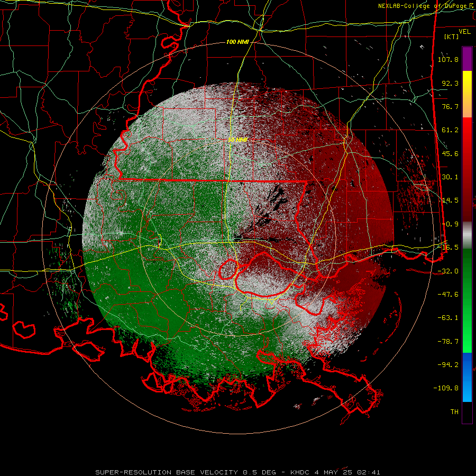Click the KHDC radar identifier in caption
The image size is (476, 476).
(x=300, y=472)
